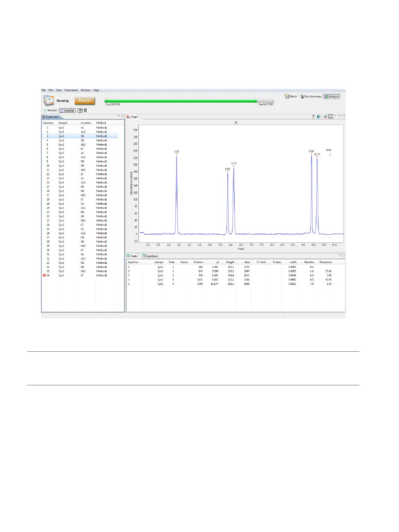Click the Resolution column header in Peaks table
The height and width of the screenshot is (532, 399).
pyautogui.click(x=325, y=262)
